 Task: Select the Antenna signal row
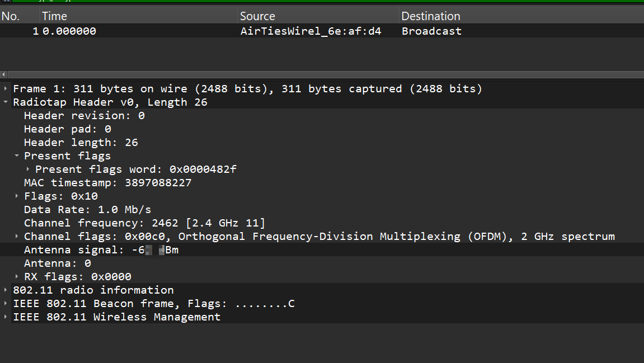(101, 250)
